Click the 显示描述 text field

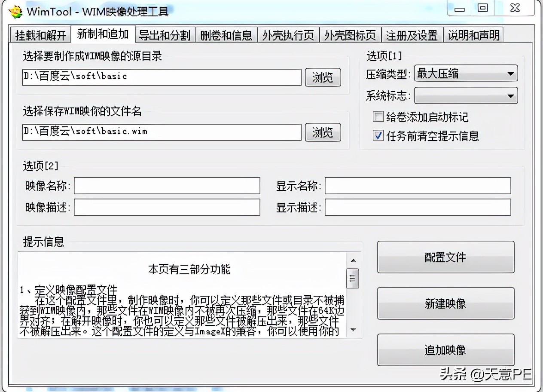(x=418, y=207)
